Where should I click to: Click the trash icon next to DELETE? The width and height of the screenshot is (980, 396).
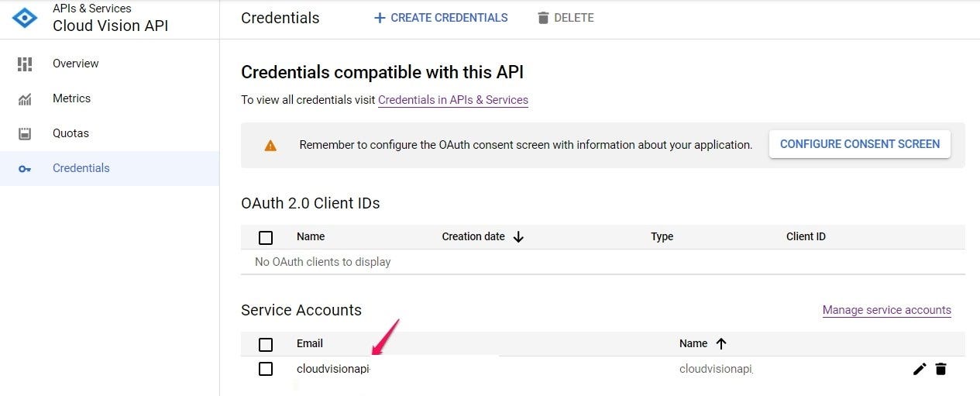point(544,18)
